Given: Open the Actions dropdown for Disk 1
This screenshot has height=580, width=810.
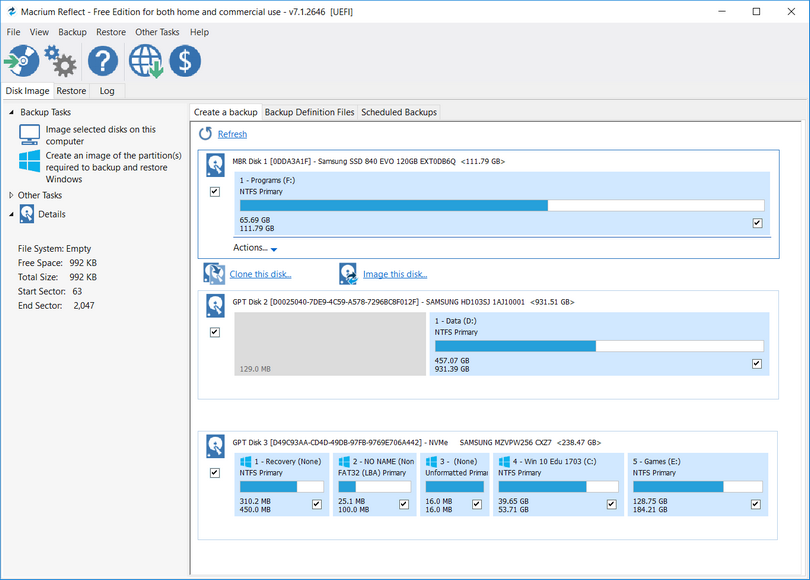Looking at the screenshot, I should (x=255, y=248).
